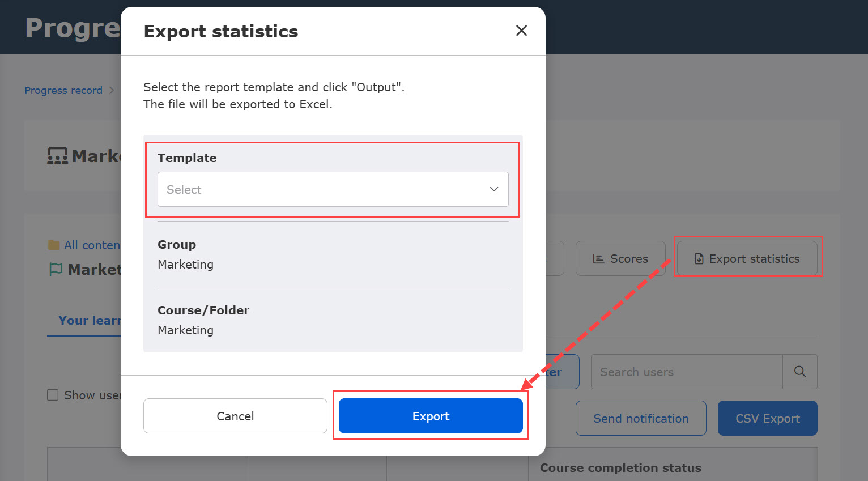
Task: Toggle the Show users checkbox
Action: [53, 395]
